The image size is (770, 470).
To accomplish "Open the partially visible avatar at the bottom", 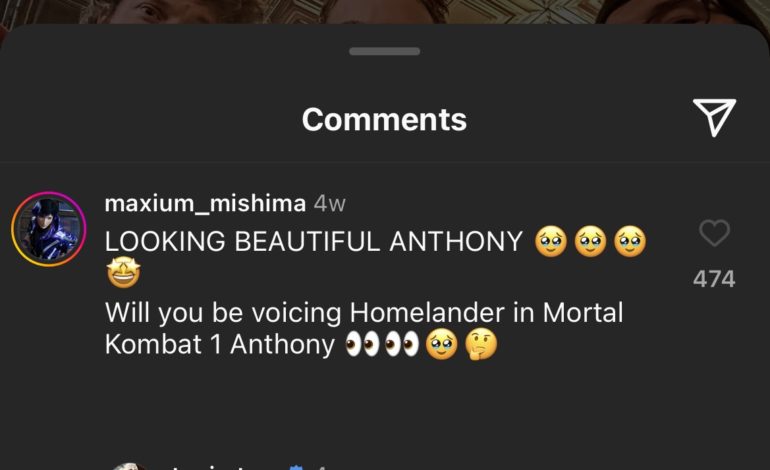I will (x=129, y=466).
